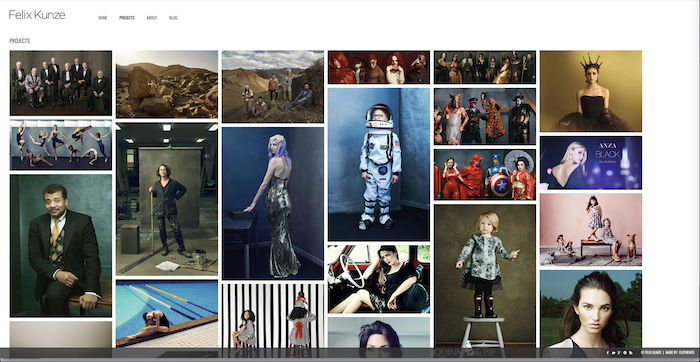700x362 pixels.
Task: Go to the Home menu item
Action: click(103, 18)
